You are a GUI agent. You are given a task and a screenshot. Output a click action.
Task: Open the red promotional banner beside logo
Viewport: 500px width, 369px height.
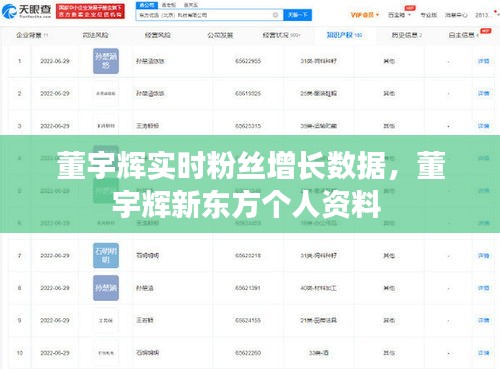pyautogui.click(x=90, y=11)
